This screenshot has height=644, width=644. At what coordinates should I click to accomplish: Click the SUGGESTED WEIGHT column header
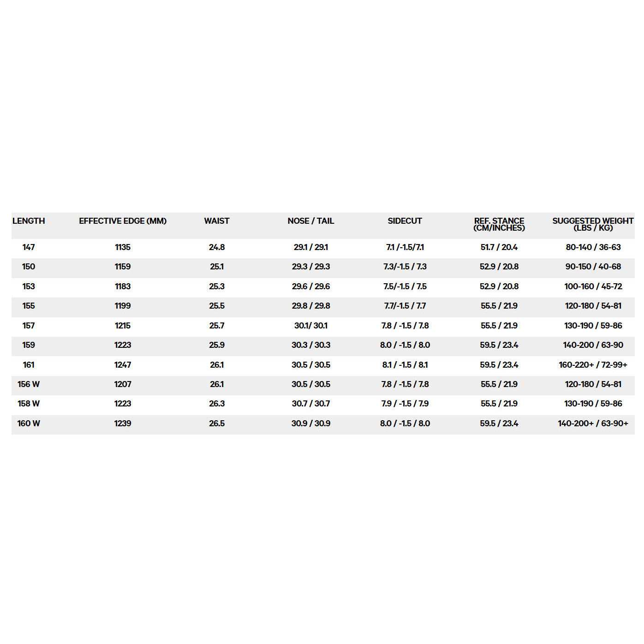(593, 224)
